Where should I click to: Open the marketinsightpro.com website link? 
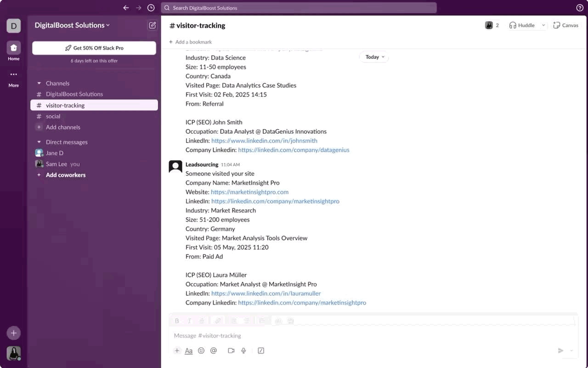[249, 192]
